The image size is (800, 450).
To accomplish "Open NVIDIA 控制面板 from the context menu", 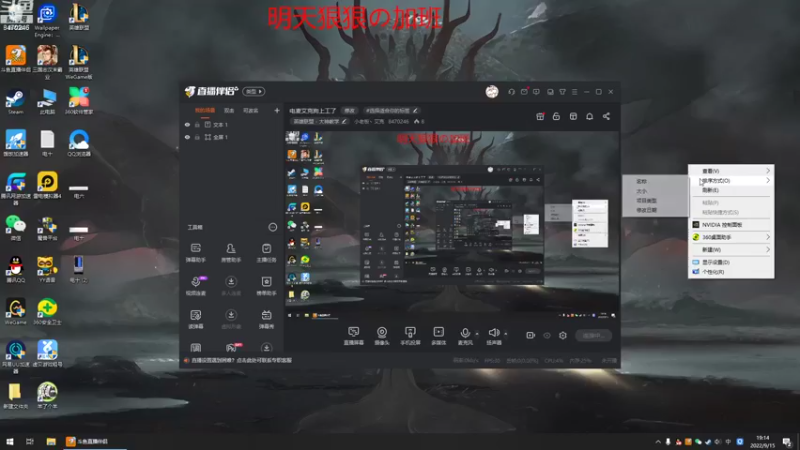I will pyautogui.click(x=731, y=224).
